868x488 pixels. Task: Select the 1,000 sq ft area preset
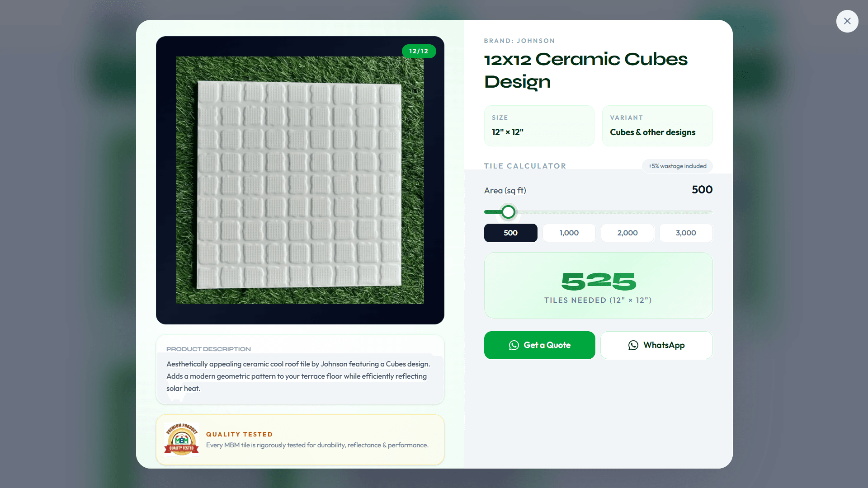(x=569, y=233)
